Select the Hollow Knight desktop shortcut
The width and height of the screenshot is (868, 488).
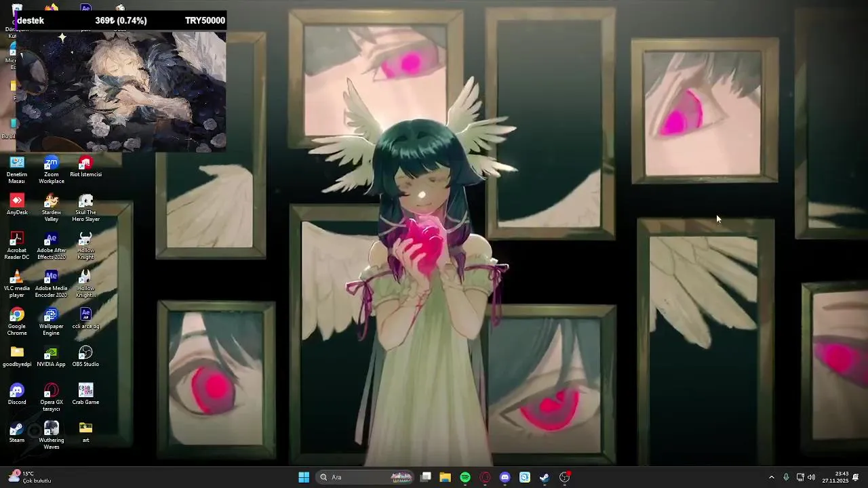tap(85, 246)
